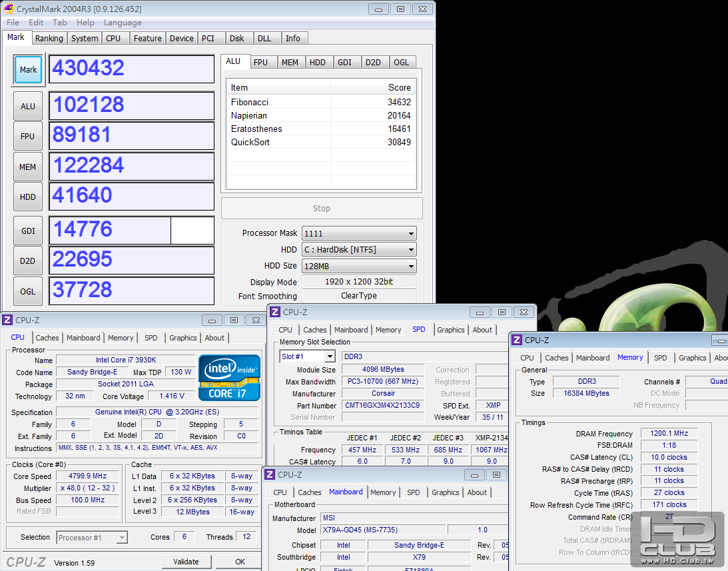The image size is (728, 571).
Task: Open the Language menu in CrystalMark
Action: pos(123,22)
